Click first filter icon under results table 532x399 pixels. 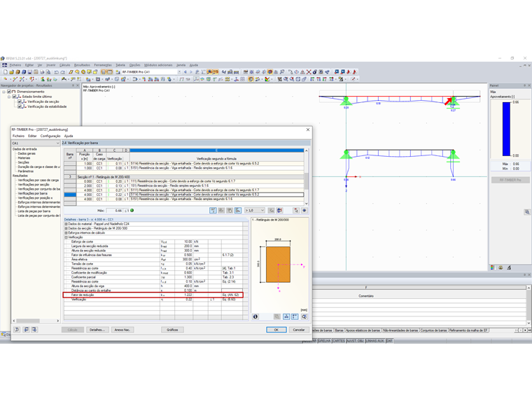pyautogui.click(x=213, y=211)
